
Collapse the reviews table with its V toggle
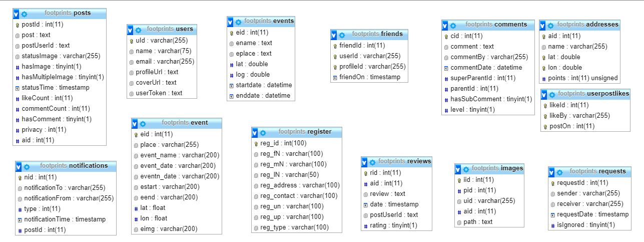point(364,162)
